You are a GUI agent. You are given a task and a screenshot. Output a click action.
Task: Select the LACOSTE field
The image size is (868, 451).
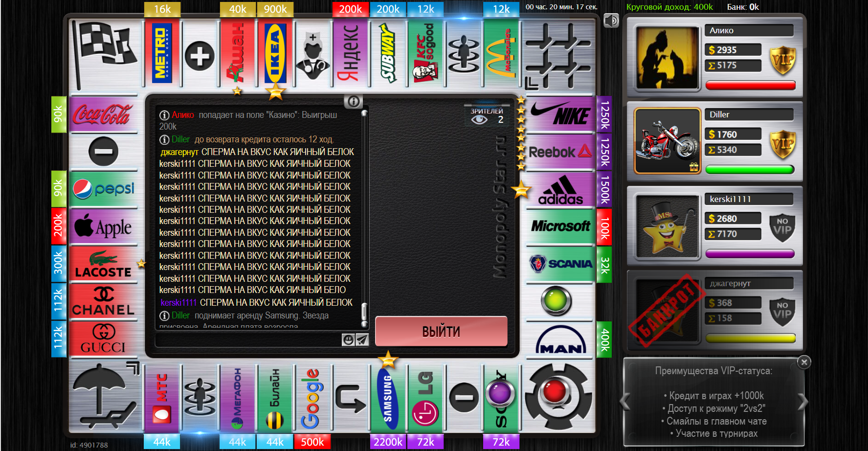[104, 264]
